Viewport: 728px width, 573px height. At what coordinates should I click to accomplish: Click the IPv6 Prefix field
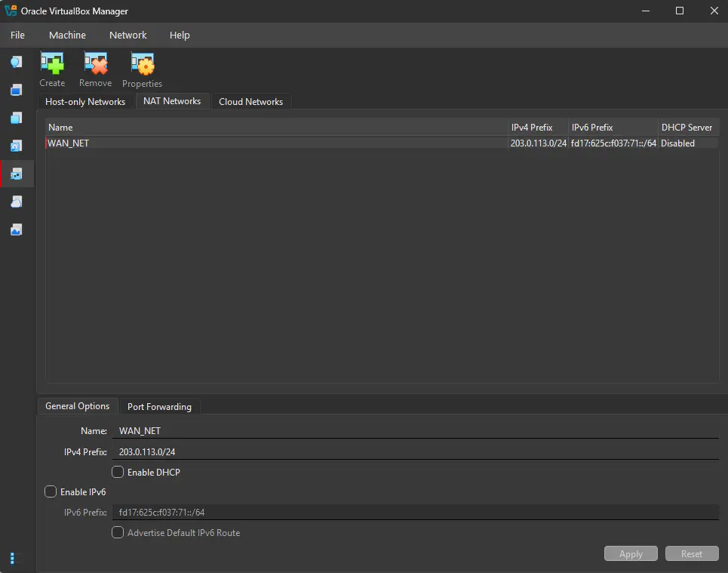416,512
